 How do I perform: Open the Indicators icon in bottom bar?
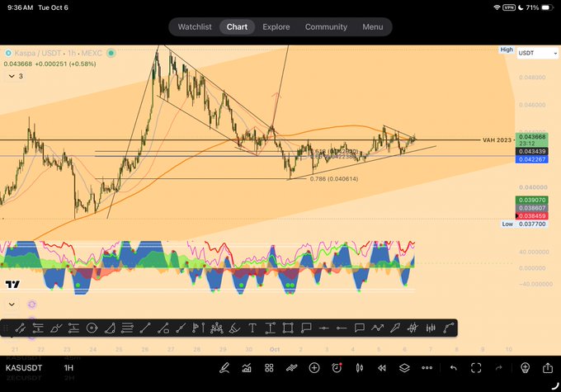pyautogui.click(x=247, y=368)
